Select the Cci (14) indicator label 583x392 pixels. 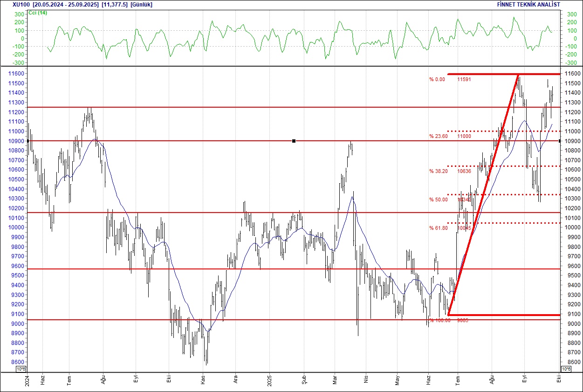pyautogui.click(x=38, y=13)
